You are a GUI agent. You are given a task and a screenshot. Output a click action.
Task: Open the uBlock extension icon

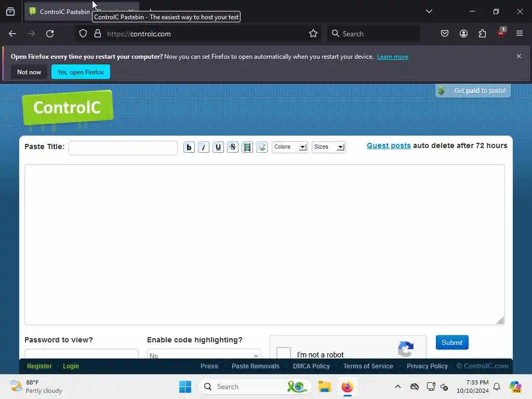[x=501, y=33]
